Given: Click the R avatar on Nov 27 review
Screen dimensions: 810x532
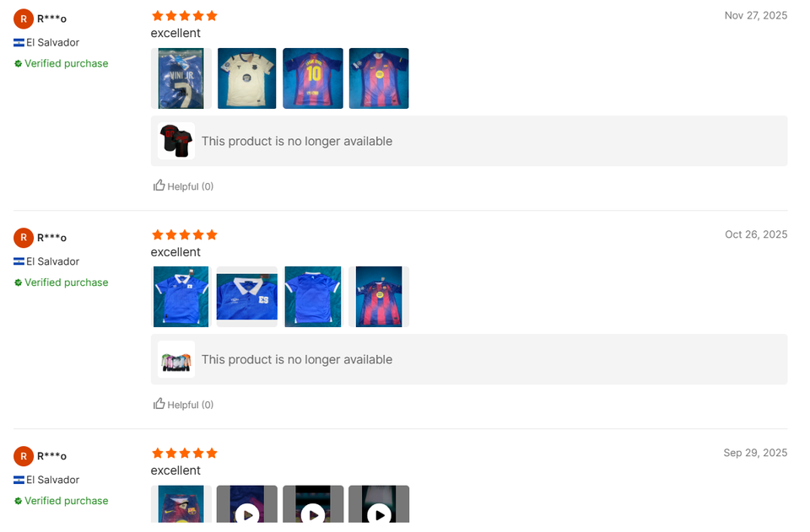Looking at the screenshot, I should point(24,19).
